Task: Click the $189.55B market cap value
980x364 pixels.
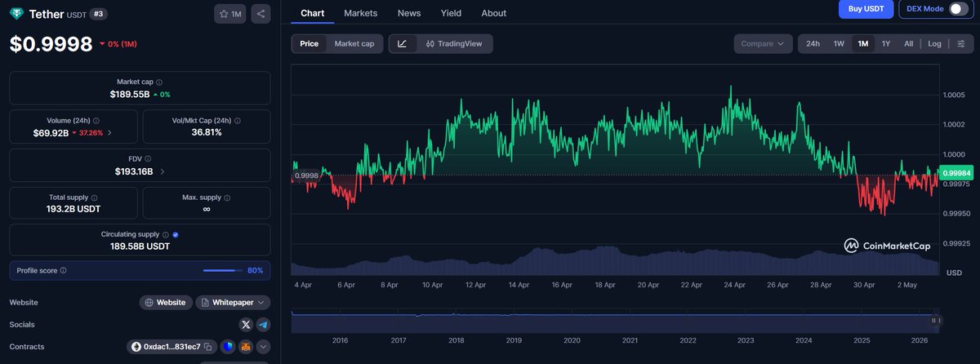Action: [x=130, y=94]
